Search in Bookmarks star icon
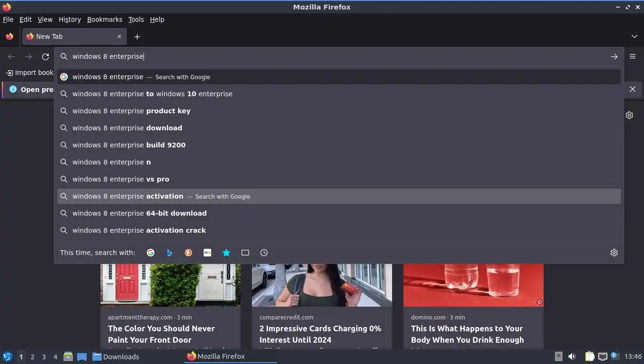Image resolution: width=644 pixels, height=364 pixels. tap(226, 253)
